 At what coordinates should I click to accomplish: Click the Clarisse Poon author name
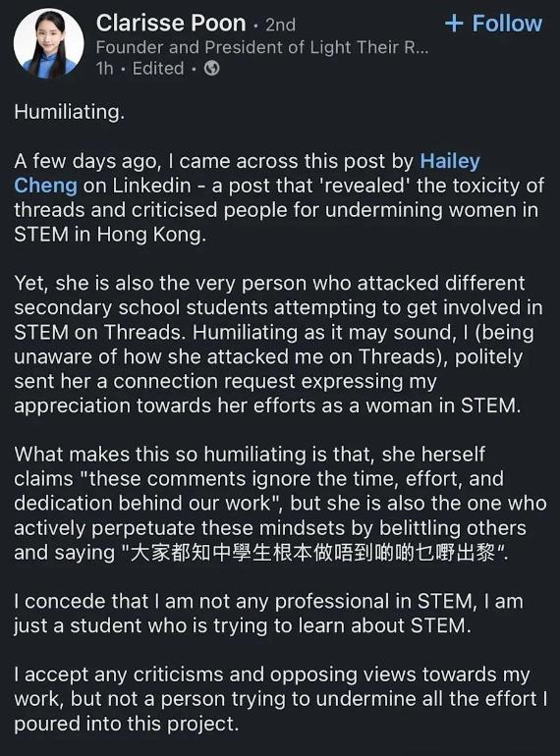tap(171, 24)
